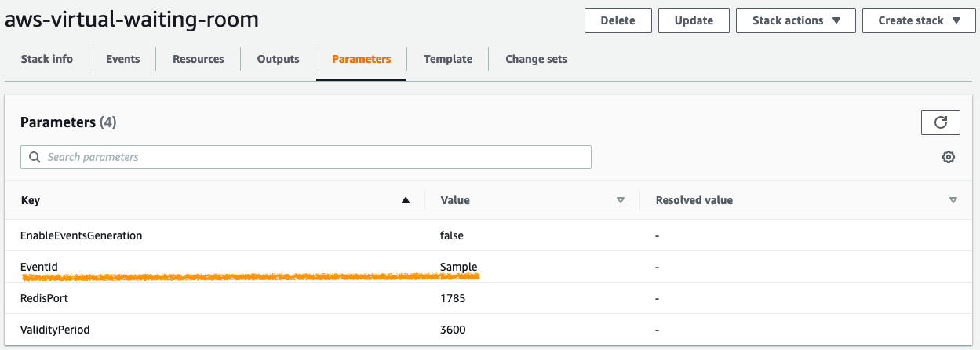Delete the aws-virtual-waiting-room stack
This screenshot has width=980, height=350.
618,20
